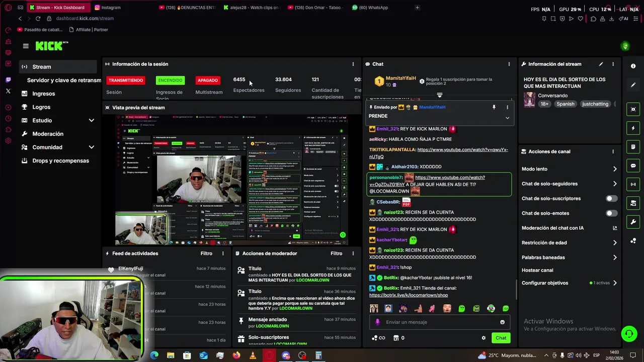Expand the pinned message chevron

tap(507, 118)
